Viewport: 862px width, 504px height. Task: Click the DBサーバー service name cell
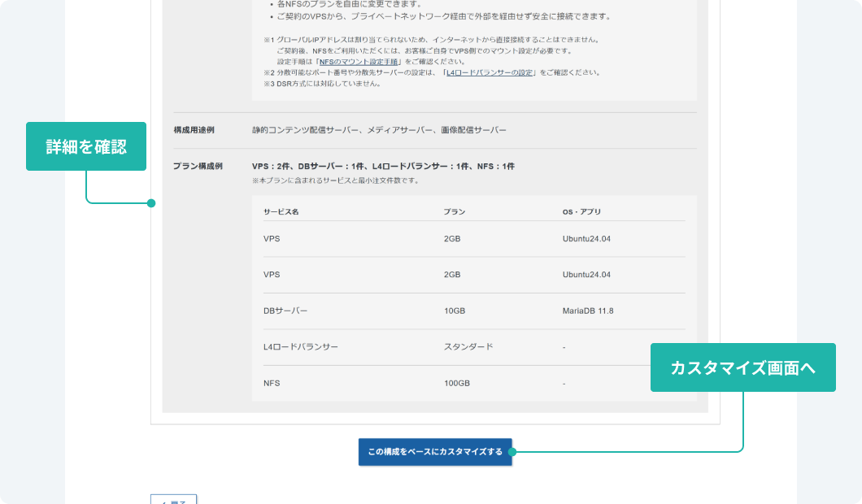285,311
